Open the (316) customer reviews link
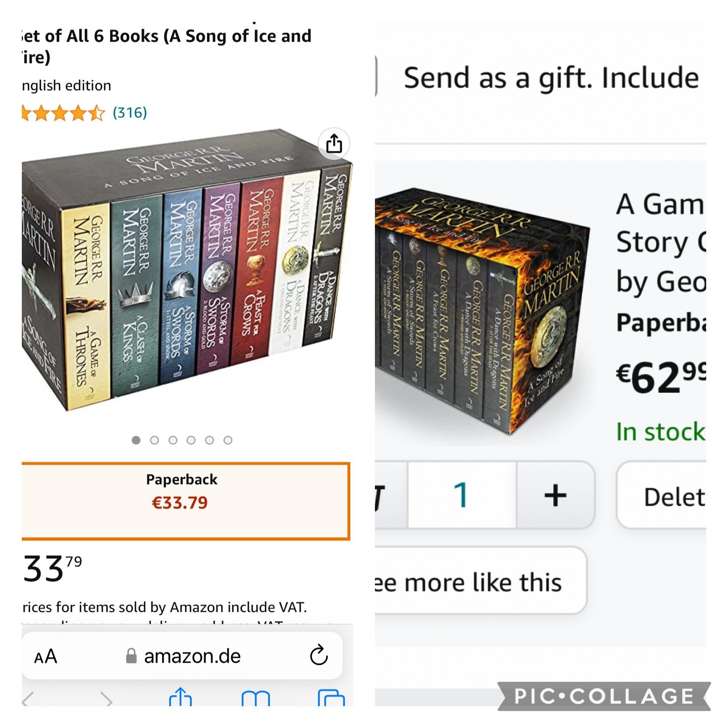 (129, 112)
